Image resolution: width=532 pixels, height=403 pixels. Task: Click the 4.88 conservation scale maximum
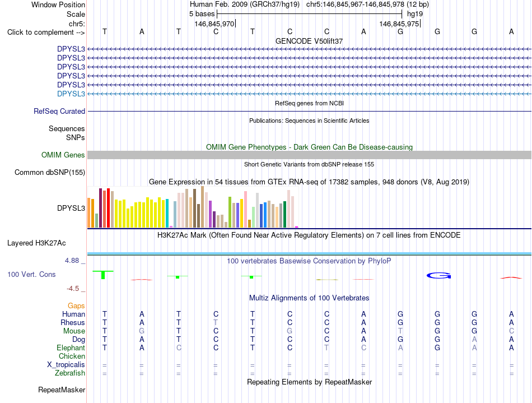click(x=72, y=261)
